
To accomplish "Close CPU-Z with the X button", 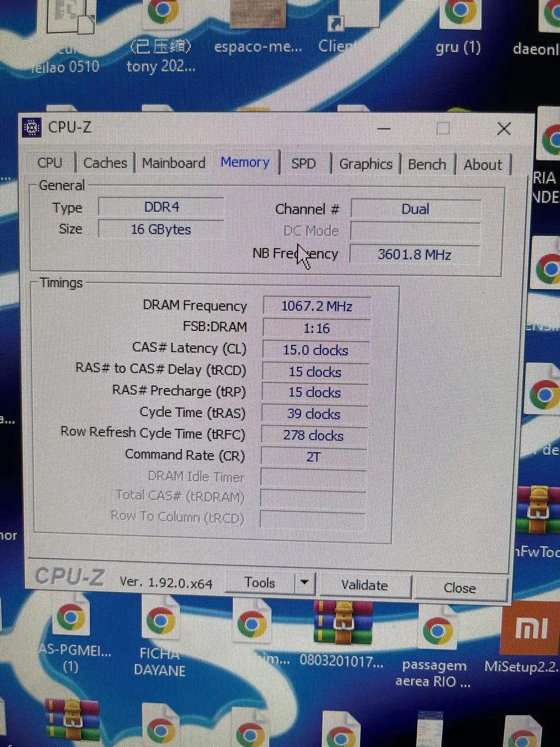I will pos(504,129).
